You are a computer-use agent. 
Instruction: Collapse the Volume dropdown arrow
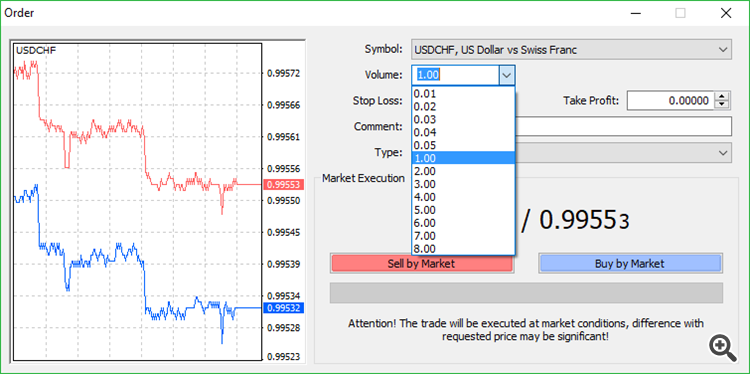pos(507,75)
